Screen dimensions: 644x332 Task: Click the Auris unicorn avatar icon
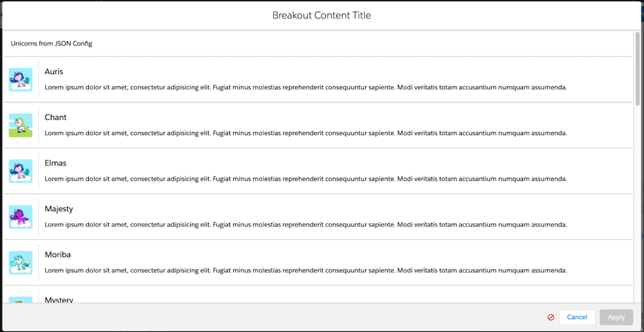[x=21, y=79]
